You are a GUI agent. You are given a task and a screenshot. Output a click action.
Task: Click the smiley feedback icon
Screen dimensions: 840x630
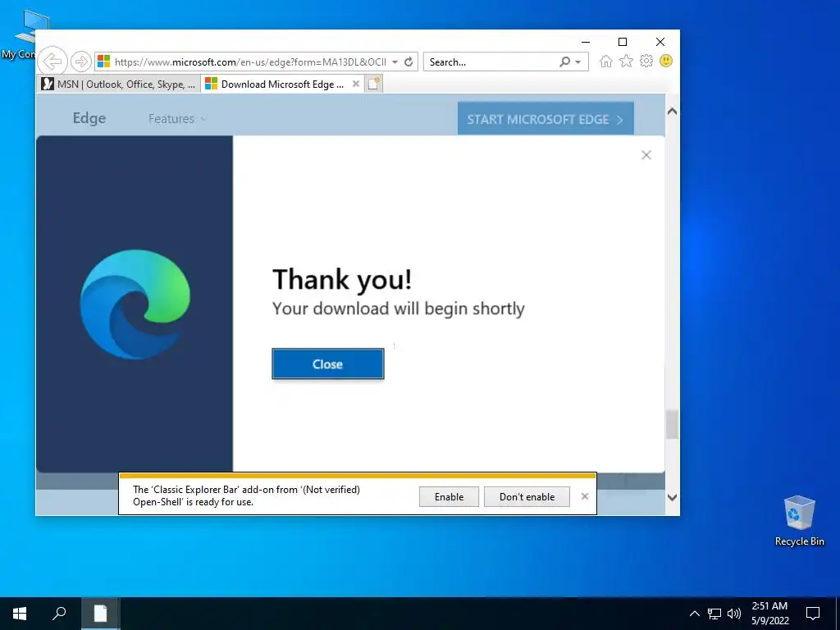(x=666, y=61)
